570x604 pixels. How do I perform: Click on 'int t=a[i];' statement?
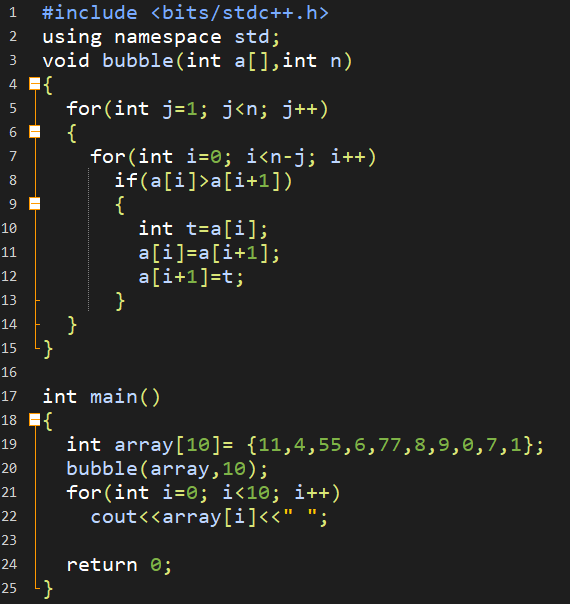click(x=203, y=229)
